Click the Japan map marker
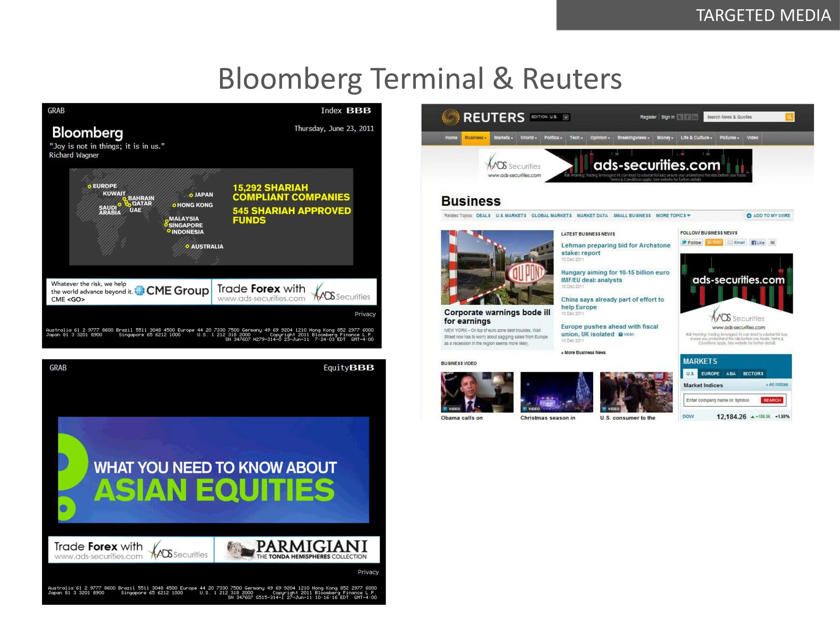Viewport: 840px width, 630px height. (x=191, y=195)
